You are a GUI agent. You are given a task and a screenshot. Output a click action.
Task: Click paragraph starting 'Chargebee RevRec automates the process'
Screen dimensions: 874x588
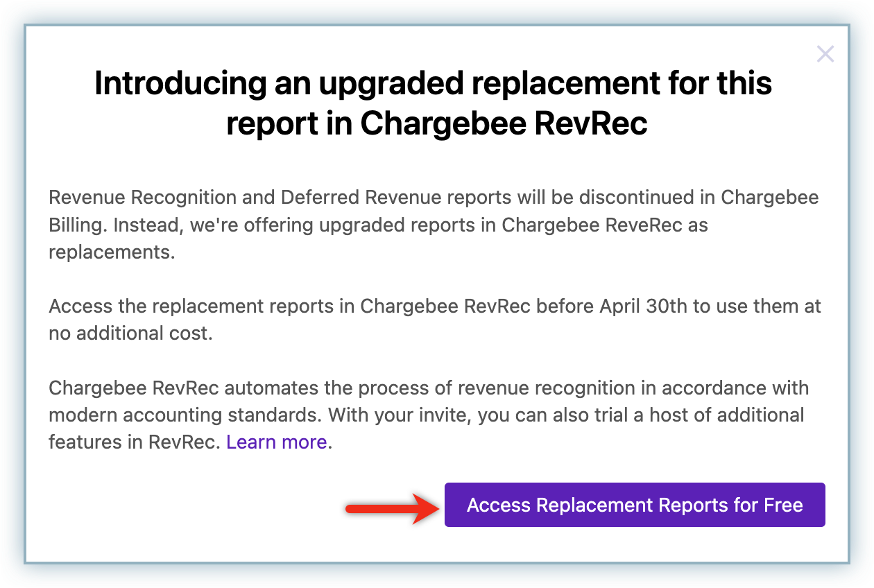[429, 415]
